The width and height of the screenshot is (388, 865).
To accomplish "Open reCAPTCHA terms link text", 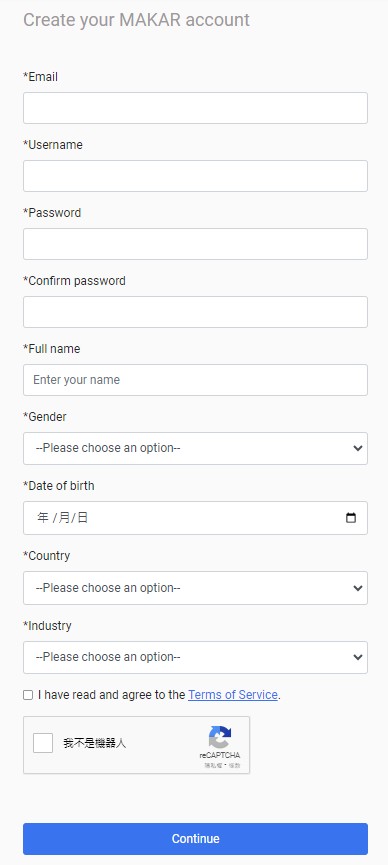I will point(235,766).
